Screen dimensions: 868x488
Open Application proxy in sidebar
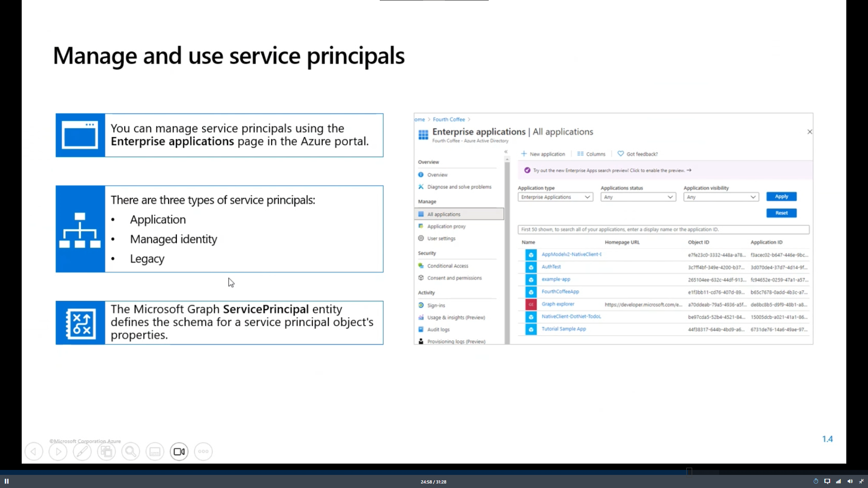click(442, 226)
